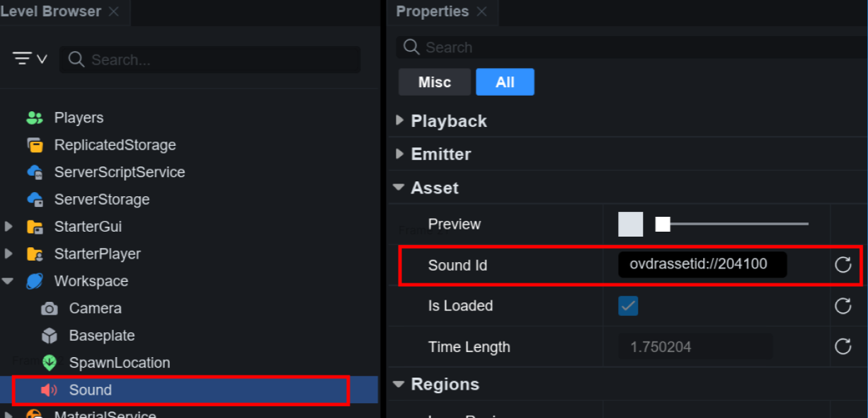Click the All filter button

[x=505, y=82]
